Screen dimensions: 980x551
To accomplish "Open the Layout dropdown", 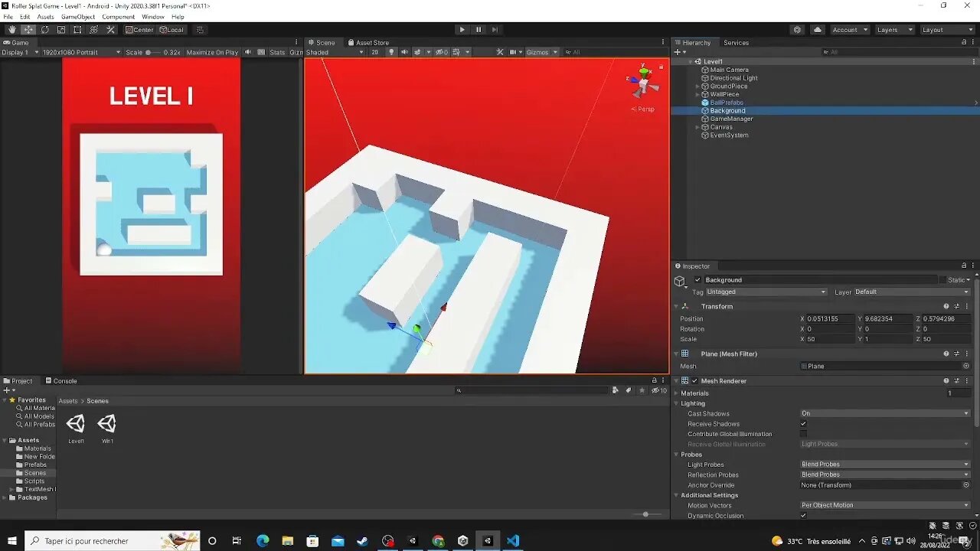I will [x=947, y=30].
